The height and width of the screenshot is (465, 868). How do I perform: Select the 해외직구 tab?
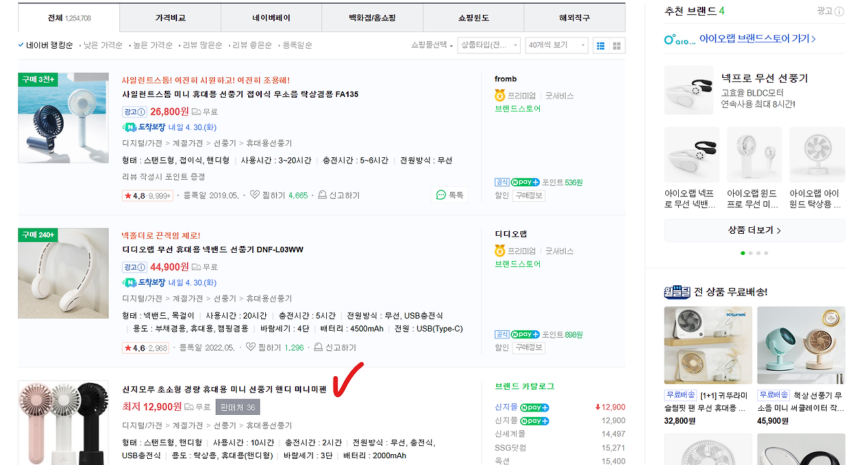click(574, 18)
